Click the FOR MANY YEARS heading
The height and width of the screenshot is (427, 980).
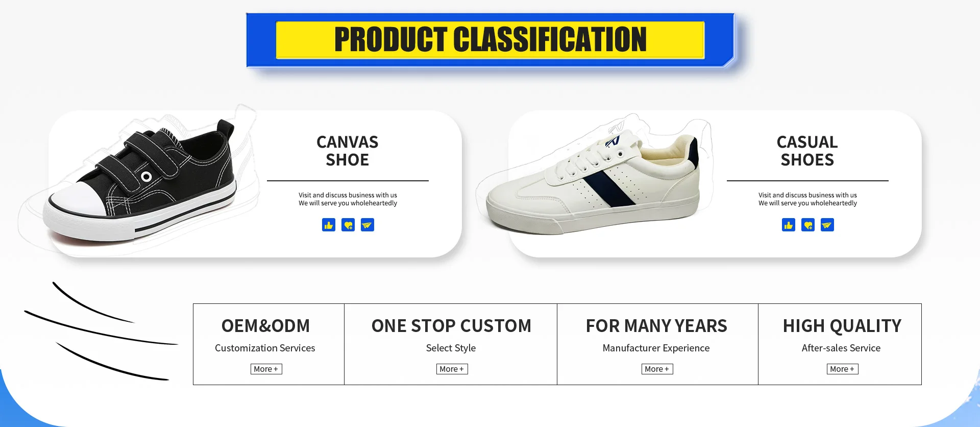(657, 326)
